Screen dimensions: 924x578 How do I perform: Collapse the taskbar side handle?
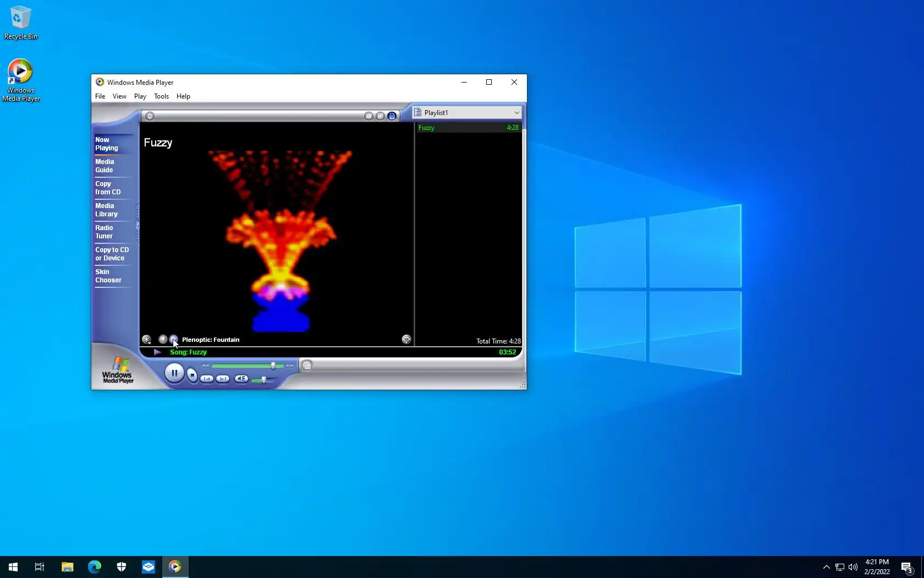pyautogui.click(x=137, y=224)
